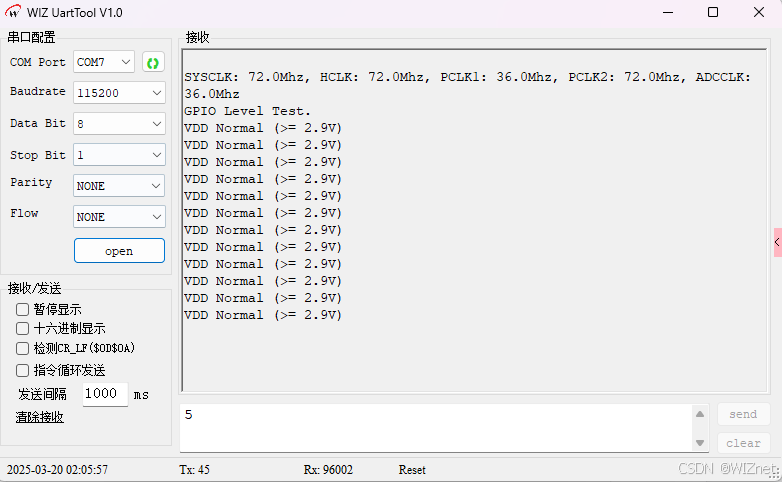Click the open port button
The image size is (782, 482).
(x=119, y=250)
